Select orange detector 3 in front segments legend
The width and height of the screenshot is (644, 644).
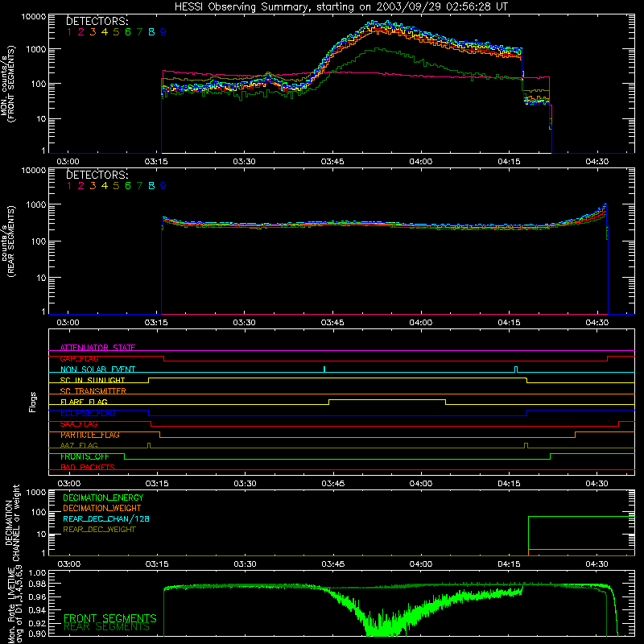tap(93, 32)
